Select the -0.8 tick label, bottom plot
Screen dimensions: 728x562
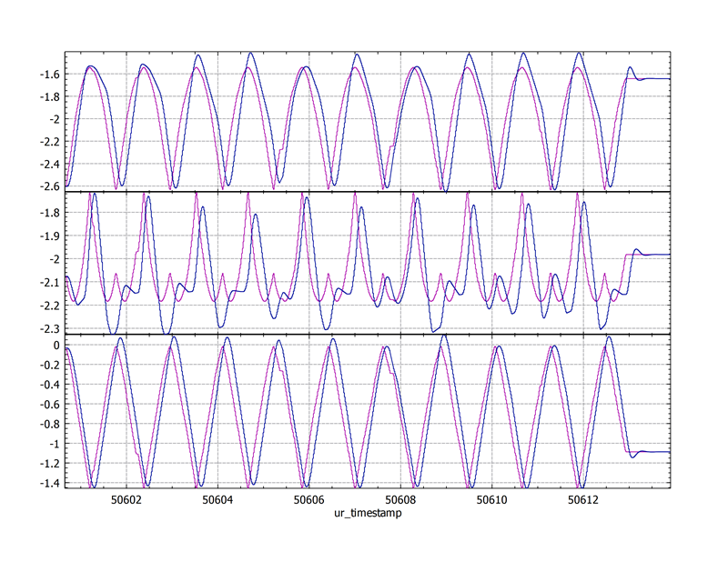tap(50, 424)
